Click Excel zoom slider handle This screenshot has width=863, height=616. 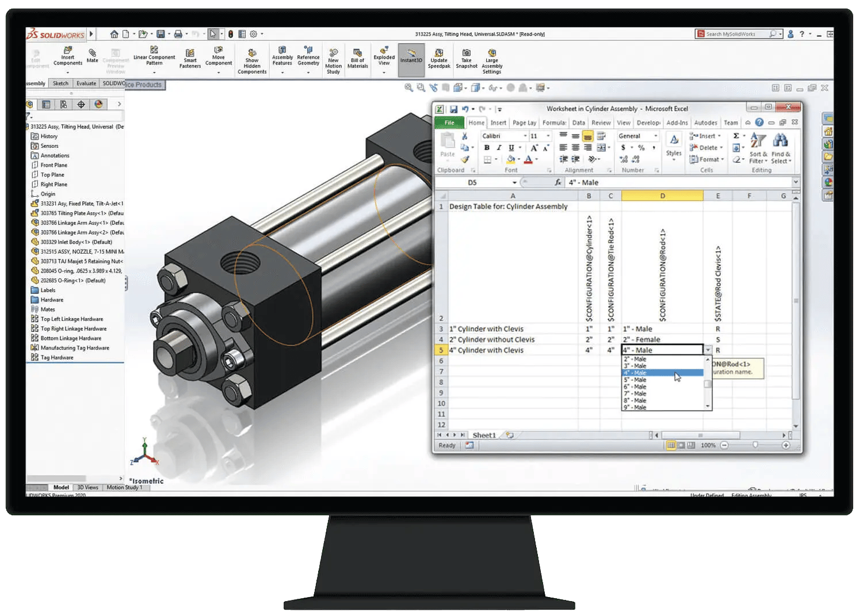pos(755,445)
